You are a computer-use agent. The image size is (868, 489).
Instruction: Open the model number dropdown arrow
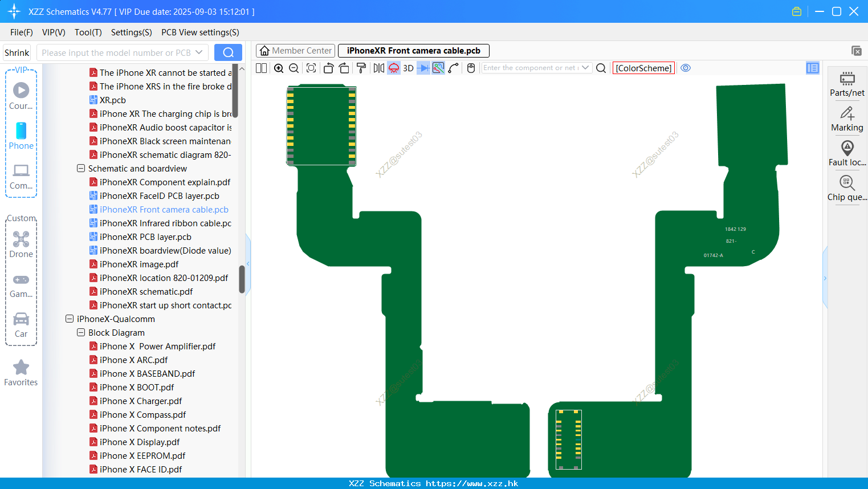[199, 52]
